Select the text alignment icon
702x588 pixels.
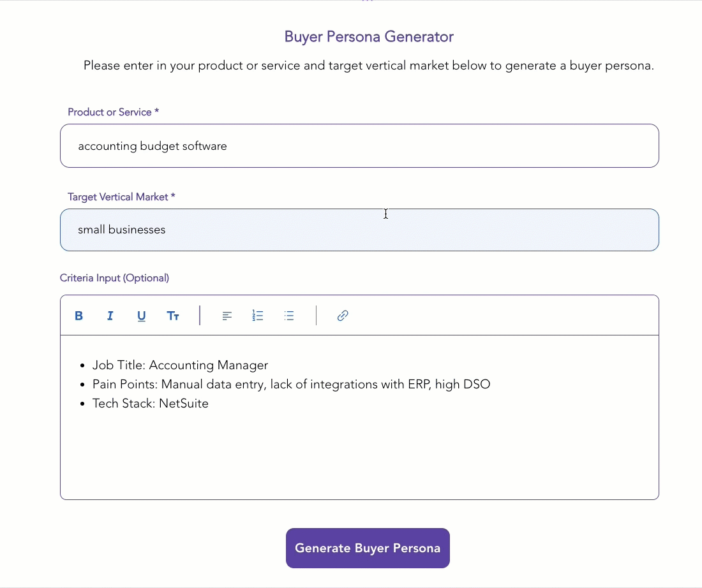pyautogui.click(x=227, y=316)
